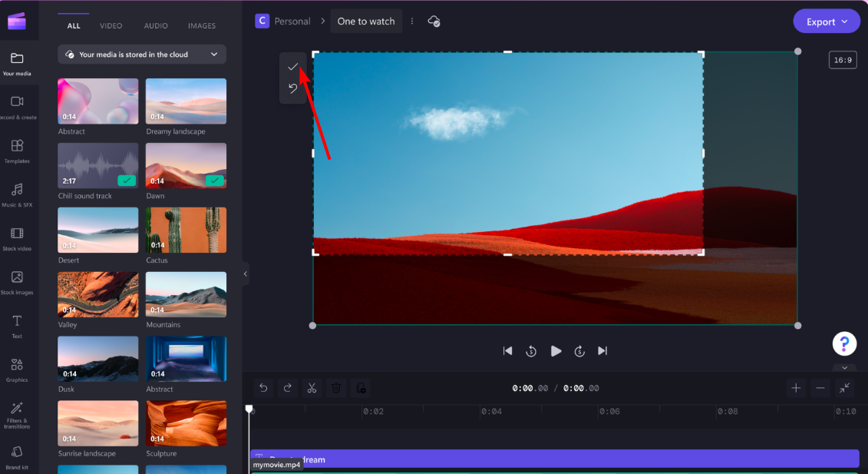Open the Export dropdown
The height and width of the screenshot is (474, 868).
click(827, 21)
